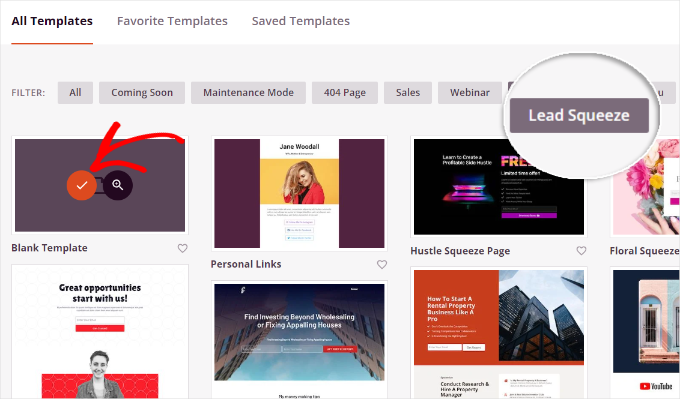
Task: Open the 'Find Investing Beyond Wholesaling' template
Action: coord(299,340)
